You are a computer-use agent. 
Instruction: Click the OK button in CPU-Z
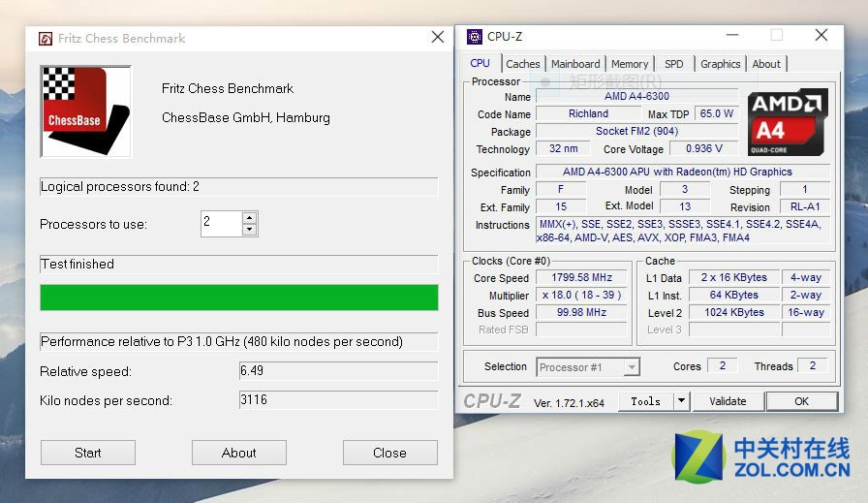(x=801, y=401)
